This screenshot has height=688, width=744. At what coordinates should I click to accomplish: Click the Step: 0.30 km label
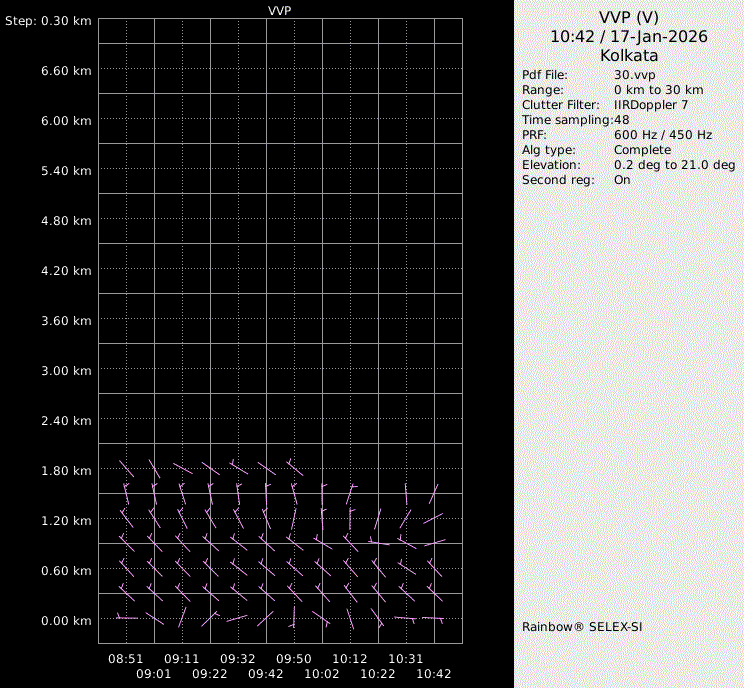[48, 21]
